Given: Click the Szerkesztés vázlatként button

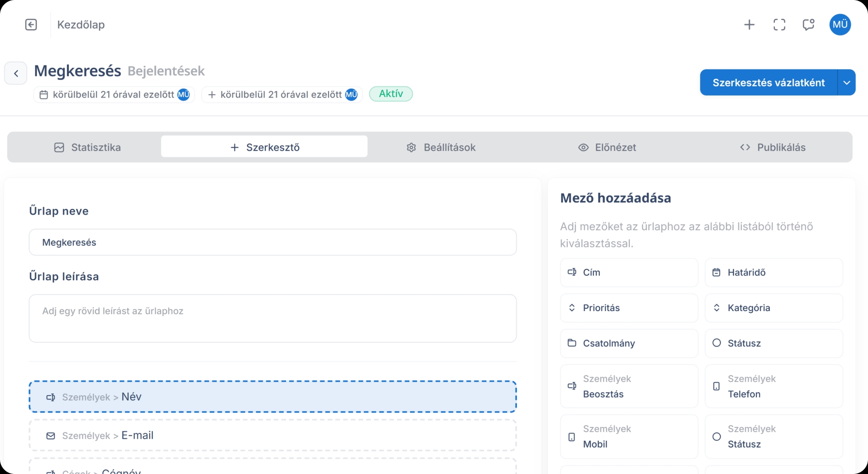Looking at the screenshot, I should [x=768, y=82].
